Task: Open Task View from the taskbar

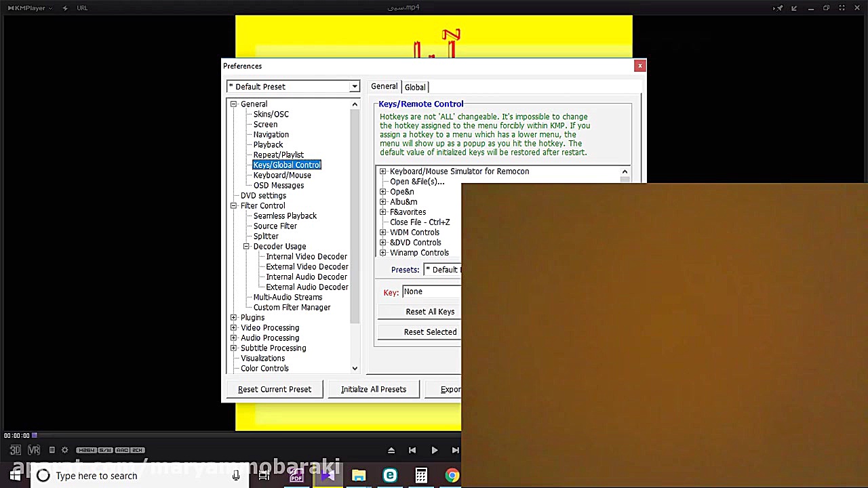Action: (264, 476)
